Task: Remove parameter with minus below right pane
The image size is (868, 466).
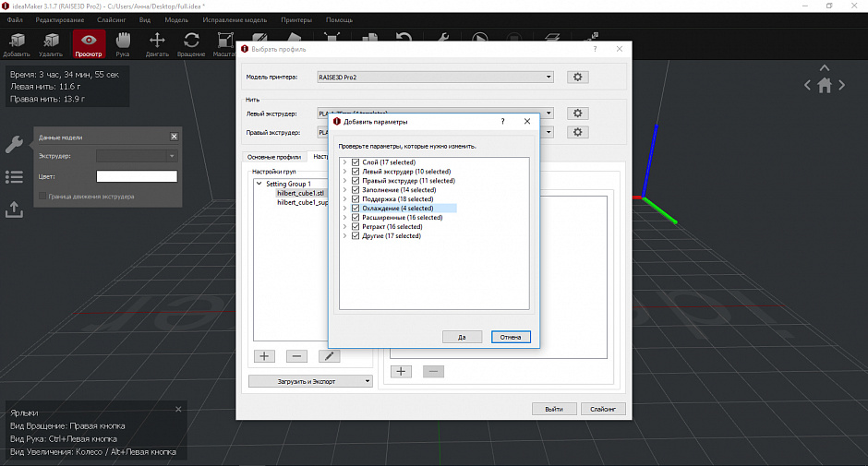Action: point(433,372)
